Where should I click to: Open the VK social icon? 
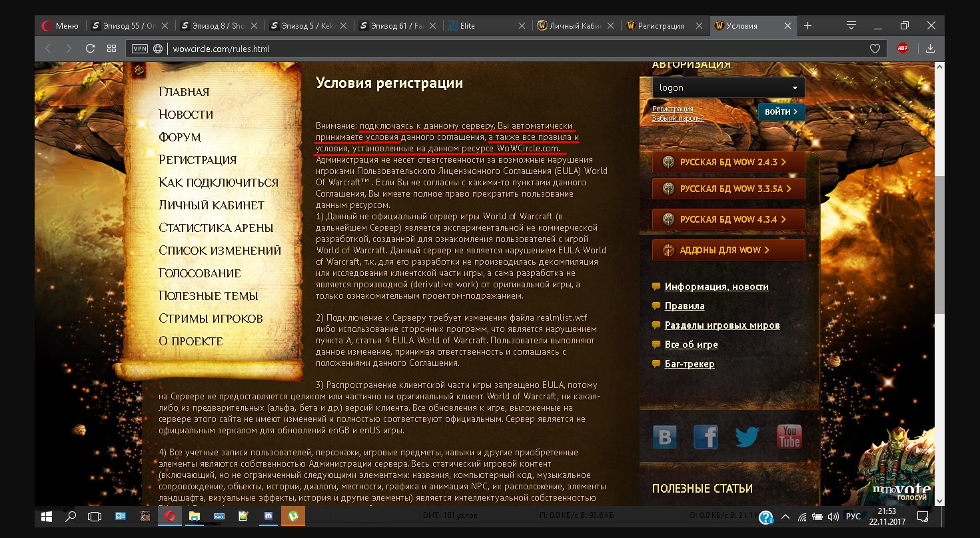point(664,437)
